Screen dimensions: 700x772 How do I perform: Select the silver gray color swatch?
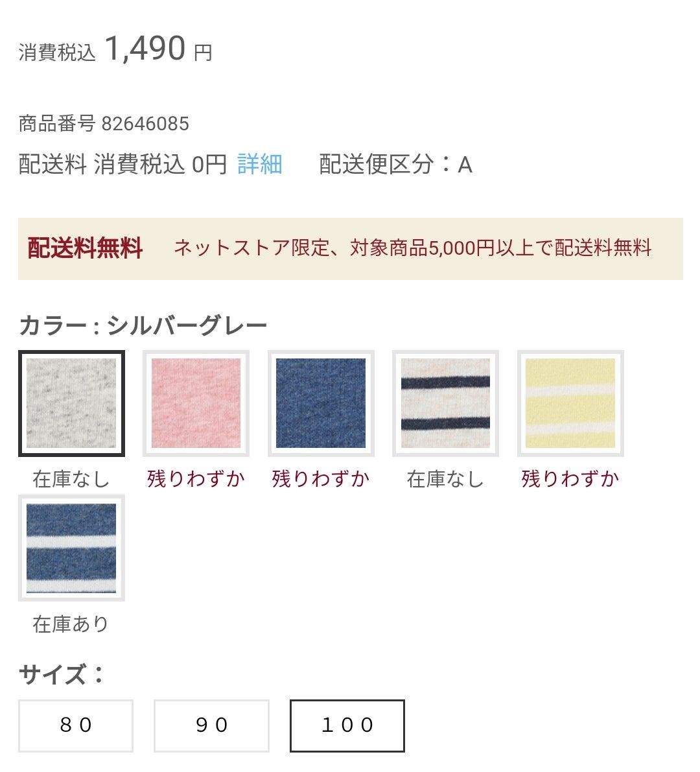click(71, 403)
